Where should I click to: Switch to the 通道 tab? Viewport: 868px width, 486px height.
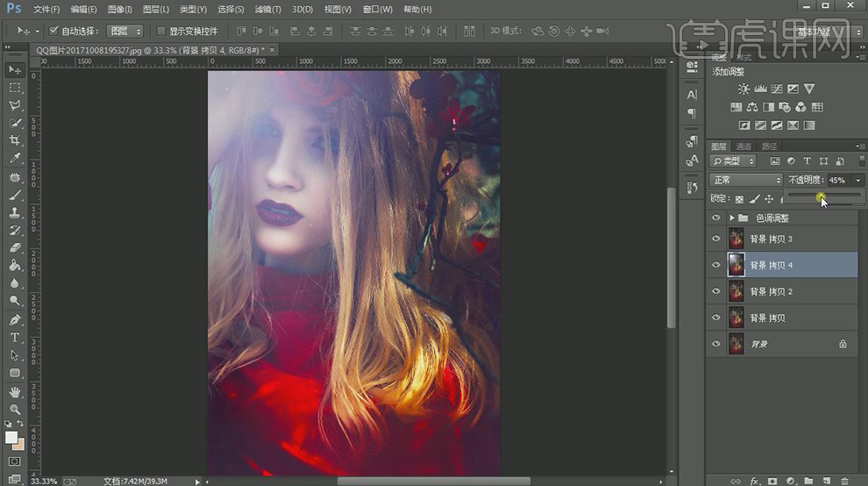[743, 146]
